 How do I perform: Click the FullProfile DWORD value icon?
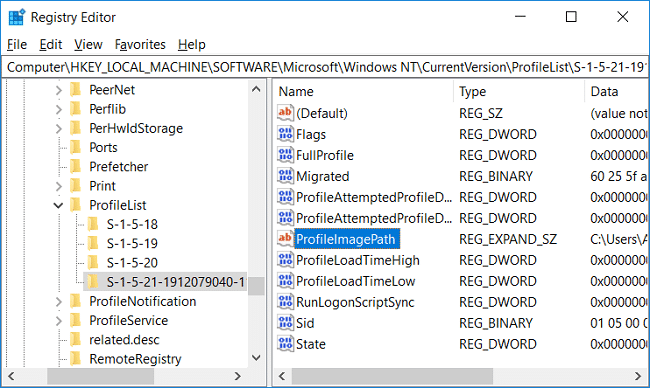coord(285,155)
